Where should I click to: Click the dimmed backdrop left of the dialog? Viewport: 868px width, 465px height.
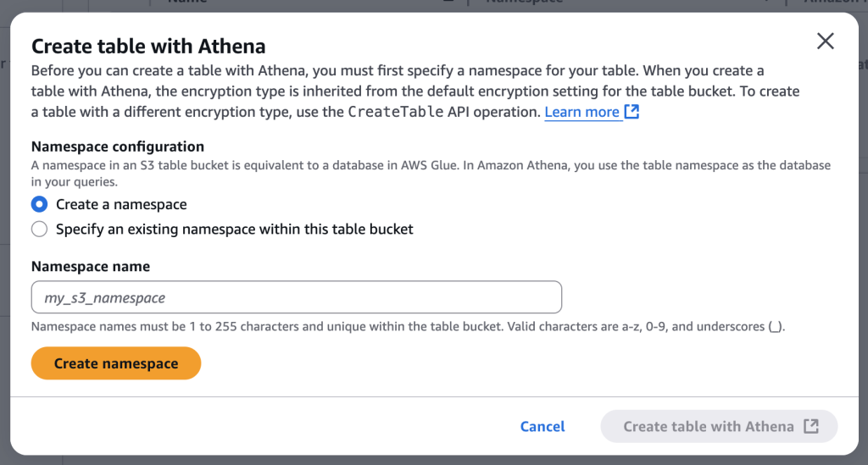(4, 254)
